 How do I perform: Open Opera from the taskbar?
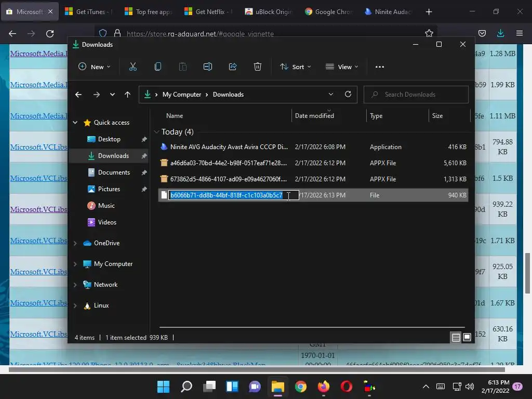[x=347, y=387]
